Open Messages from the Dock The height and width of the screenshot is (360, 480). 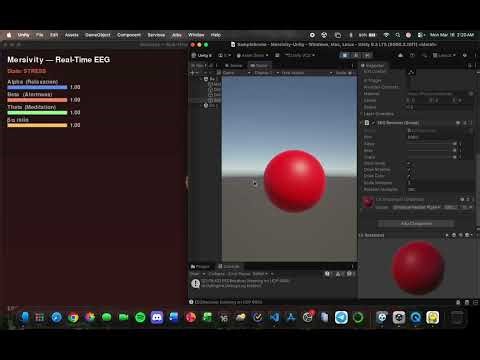(x=107, y=317)
